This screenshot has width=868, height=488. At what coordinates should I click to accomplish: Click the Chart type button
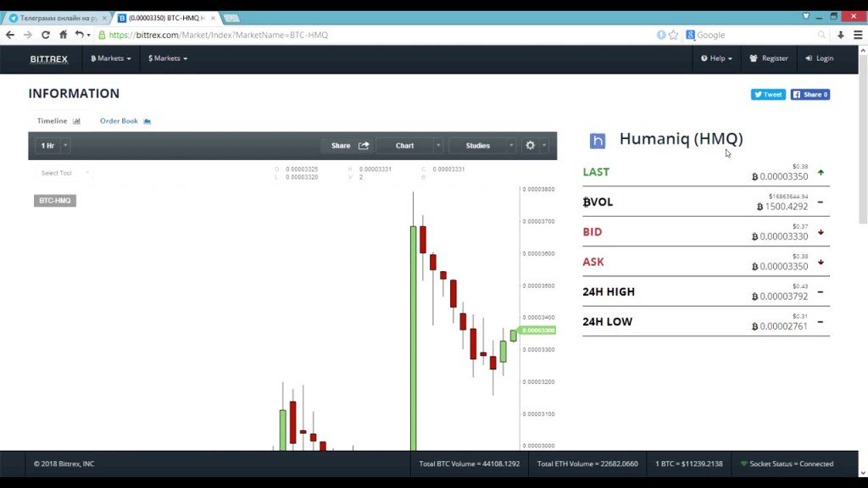pyautogui.click(x=404, y=146)
